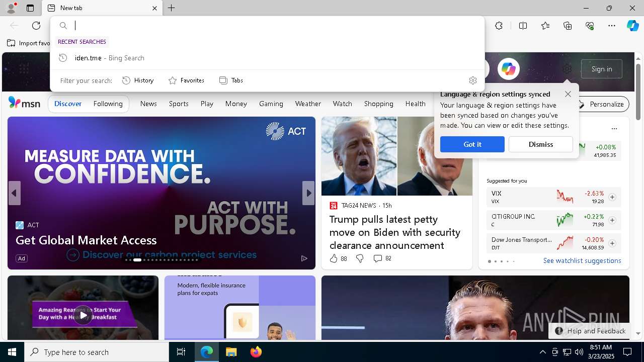This screenshot has width=644, height=362.
Task: Toggle Split screen view icon
Action: tap(523, 26)
